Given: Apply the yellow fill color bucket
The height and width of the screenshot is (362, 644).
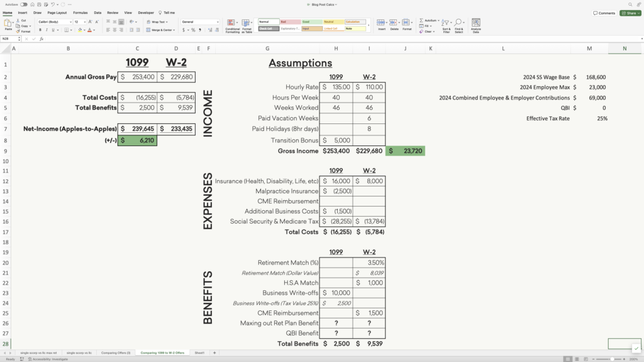Looking at the screenshot, I should point(80,30).
